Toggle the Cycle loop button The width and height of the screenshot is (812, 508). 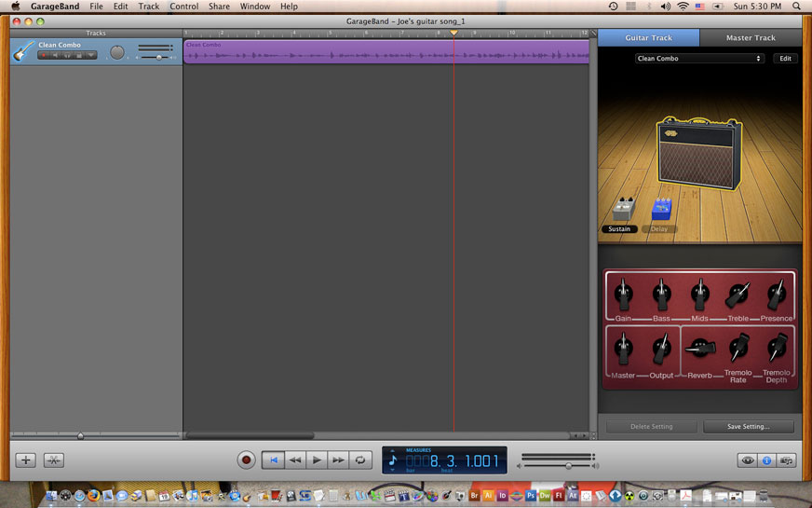click(x=360, y=460)
